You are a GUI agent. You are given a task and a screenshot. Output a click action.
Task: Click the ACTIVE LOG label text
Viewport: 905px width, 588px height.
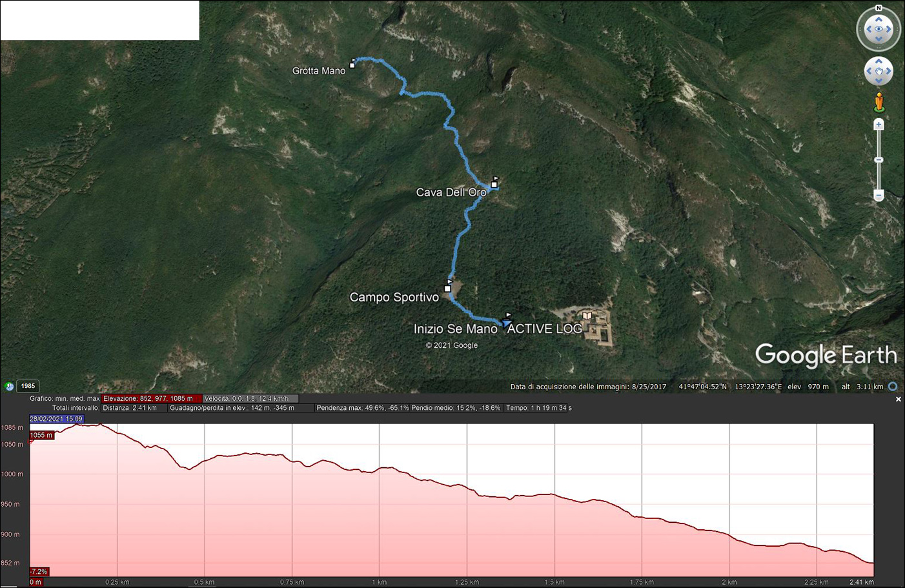click(545, 329)
